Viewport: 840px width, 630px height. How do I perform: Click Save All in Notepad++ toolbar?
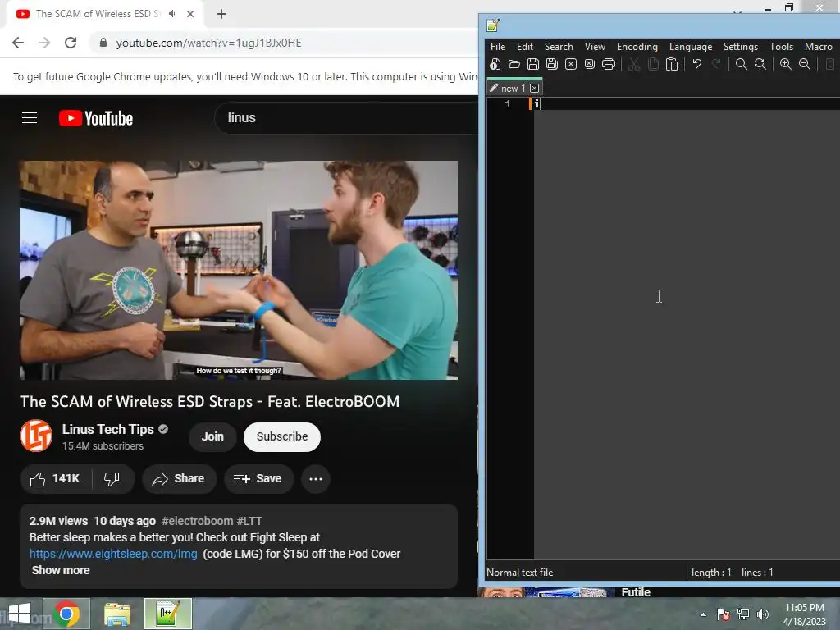[552, 64]
